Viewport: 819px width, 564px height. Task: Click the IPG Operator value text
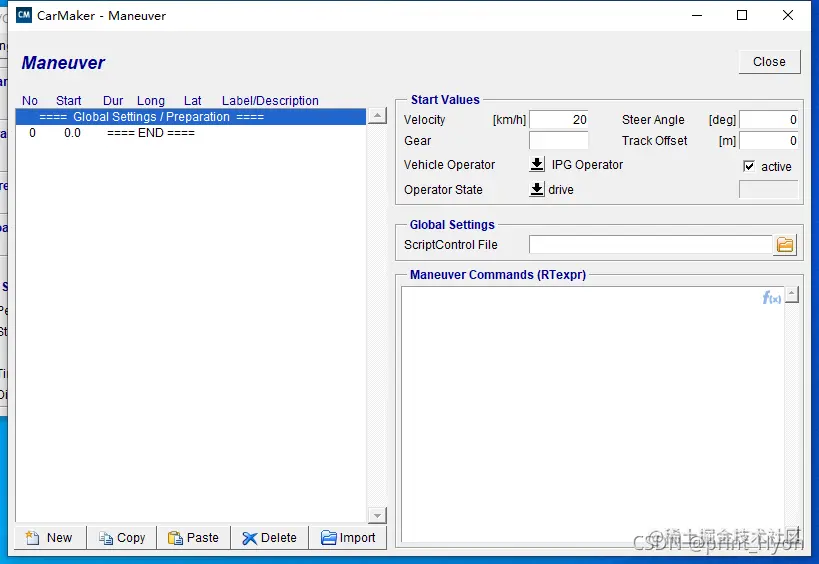coord(587,165)
